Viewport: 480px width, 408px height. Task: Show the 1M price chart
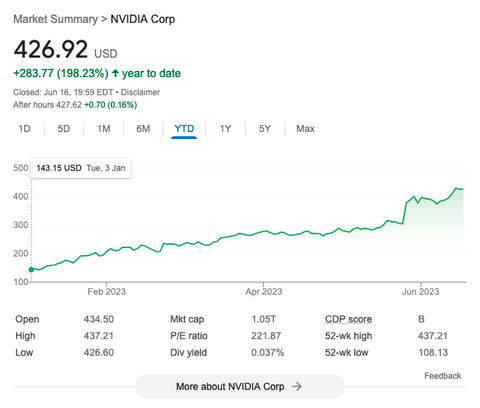click(x=104, y=129)
